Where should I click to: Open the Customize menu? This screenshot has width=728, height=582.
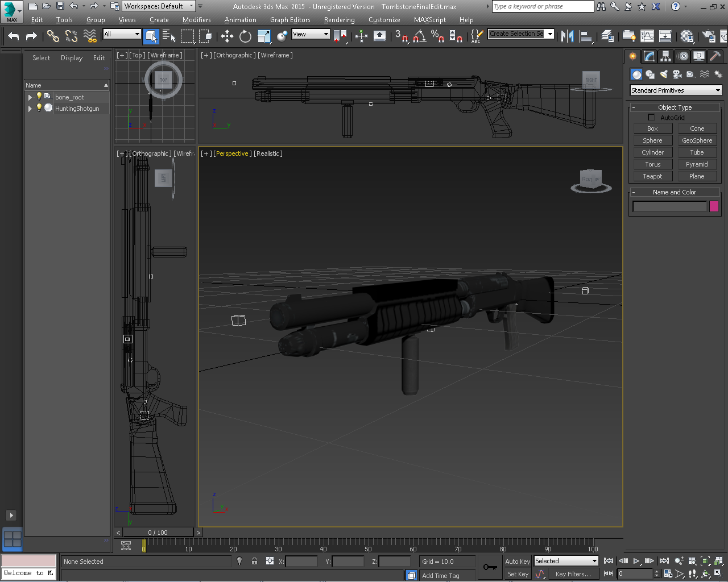tap(384, 20)
